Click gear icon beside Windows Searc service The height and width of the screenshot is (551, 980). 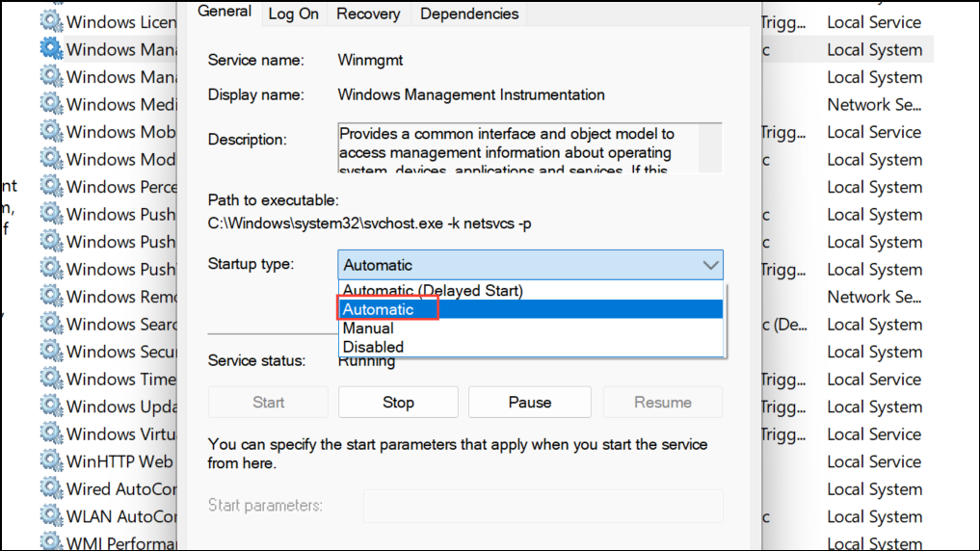[x=51, y=324]
